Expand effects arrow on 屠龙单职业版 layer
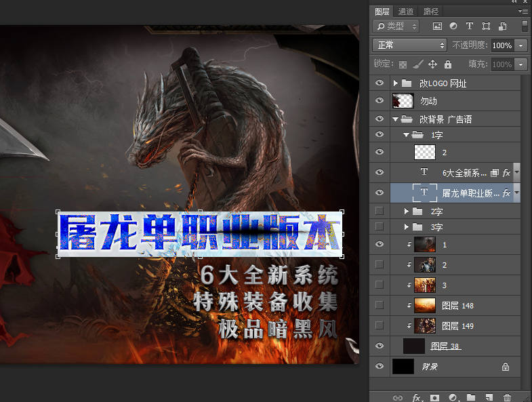532x402 pixels. tap(516, 193)
